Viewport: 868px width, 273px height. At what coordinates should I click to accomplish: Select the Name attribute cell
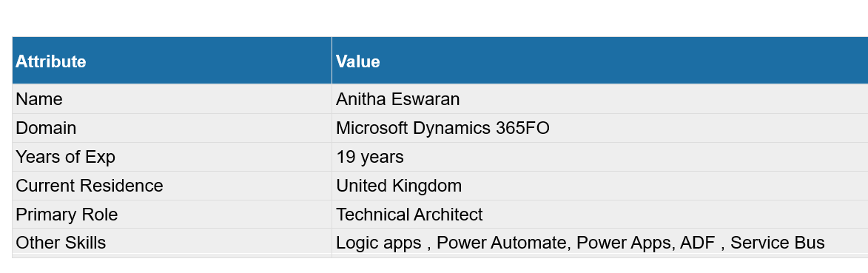pos(172,99)
